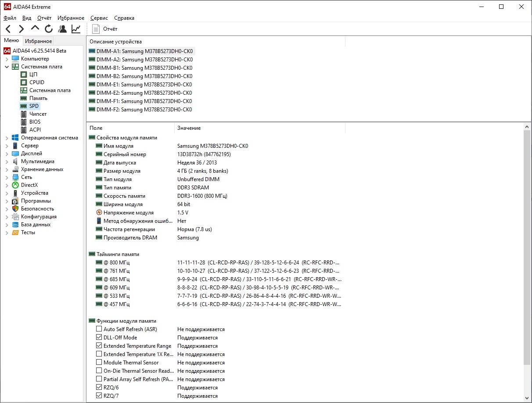Image resolution: width=532 pixels, height=403 pixels.
Task: Collapse the Системная плата tree node
Action: coord(7,67)
